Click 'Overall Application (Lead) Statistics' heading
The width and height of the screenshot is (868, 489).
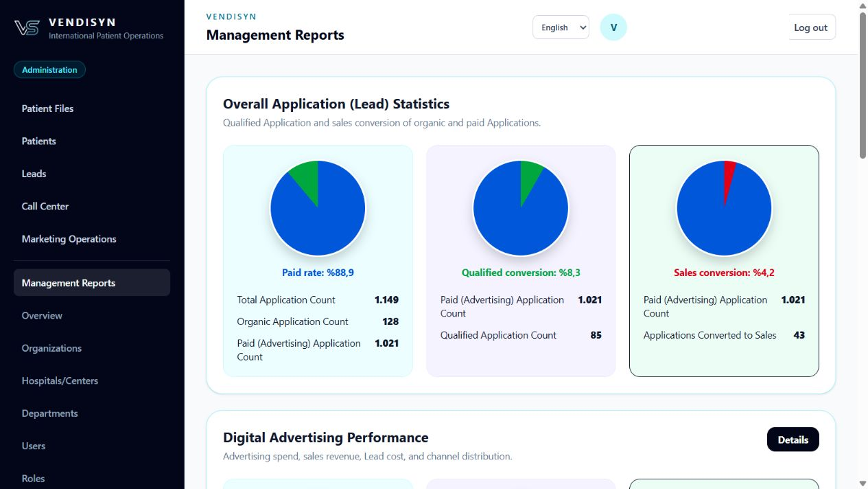(336, 104)
